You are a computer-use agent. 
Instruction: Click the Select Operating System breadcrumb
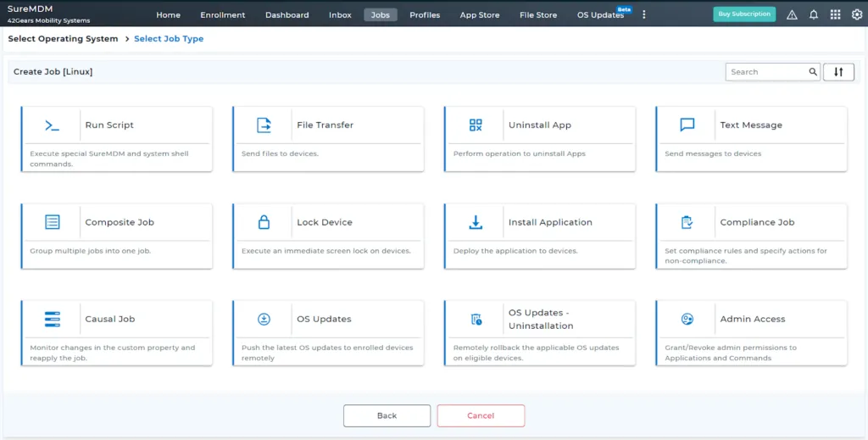[x=63, y=39]
